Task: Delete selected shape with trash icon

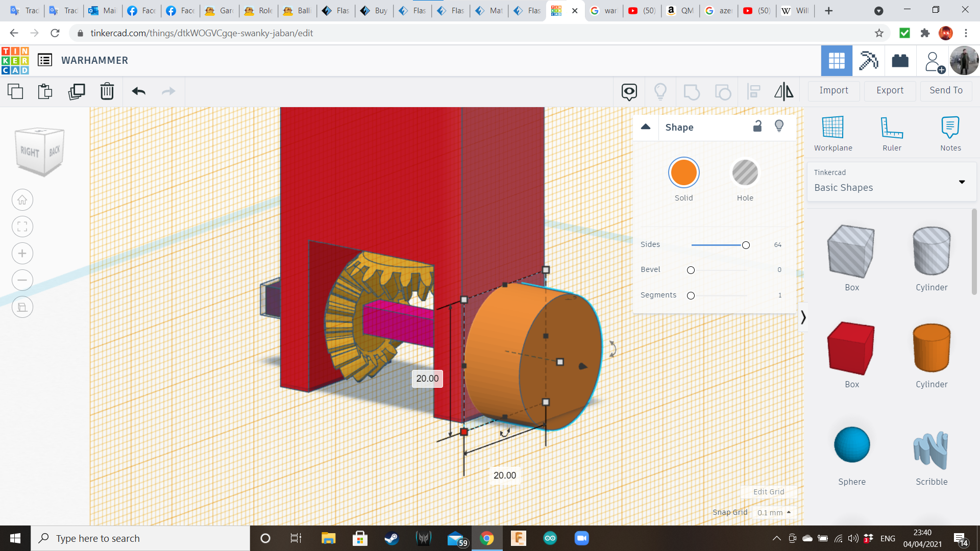Action: [107, 91]
